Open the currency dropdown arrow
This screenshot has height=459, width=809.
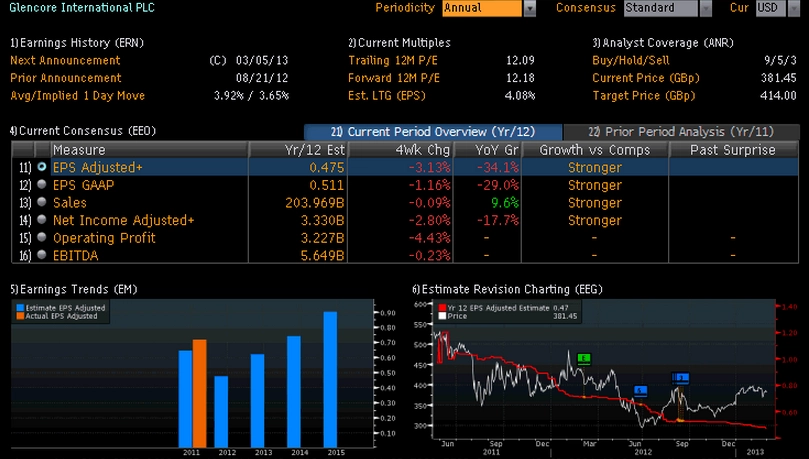[x=794, y=8]
